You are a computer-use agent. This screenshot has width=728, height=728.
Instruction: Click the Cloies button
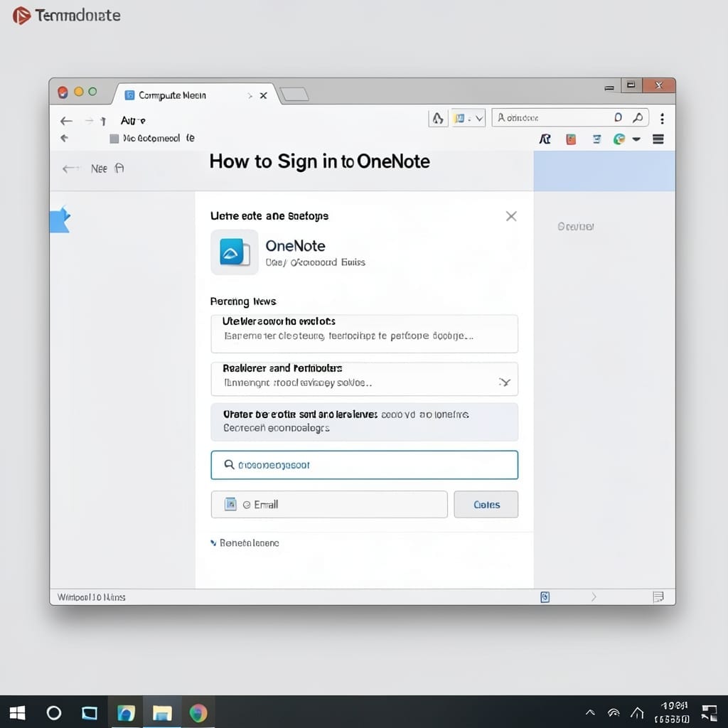tap(486, 504)
